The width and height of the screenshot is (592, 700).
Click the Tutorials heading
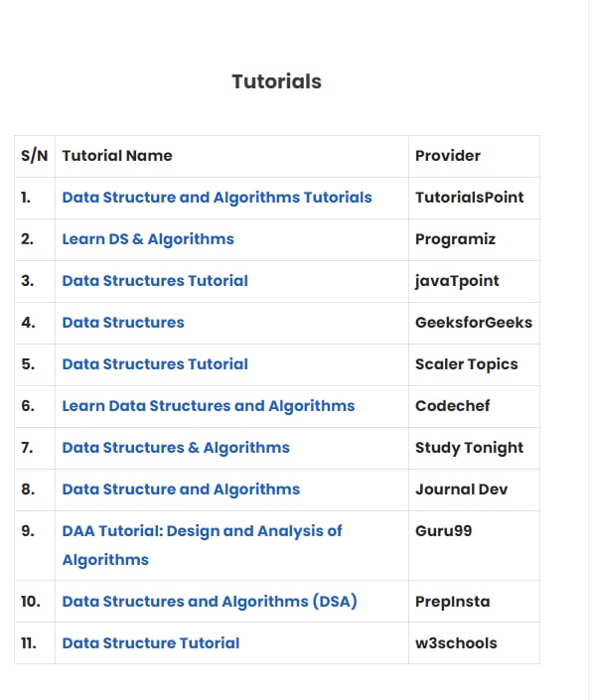[x=276, y=81]
